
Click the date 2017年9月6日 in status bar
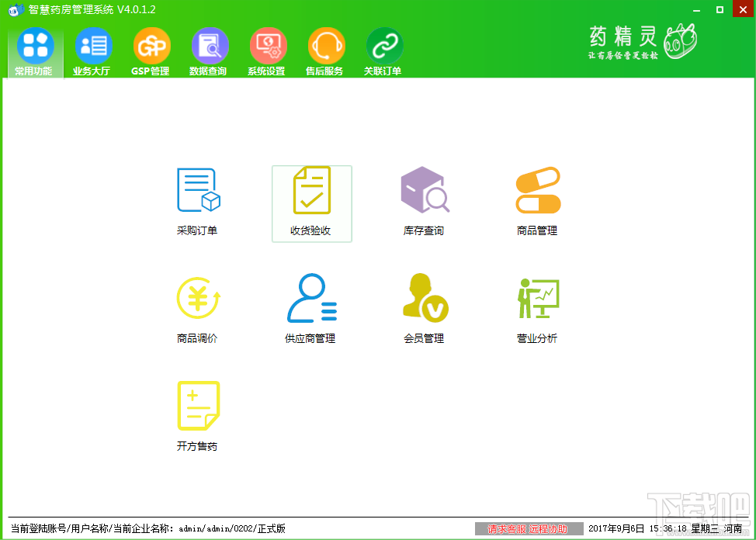point(616,528)
